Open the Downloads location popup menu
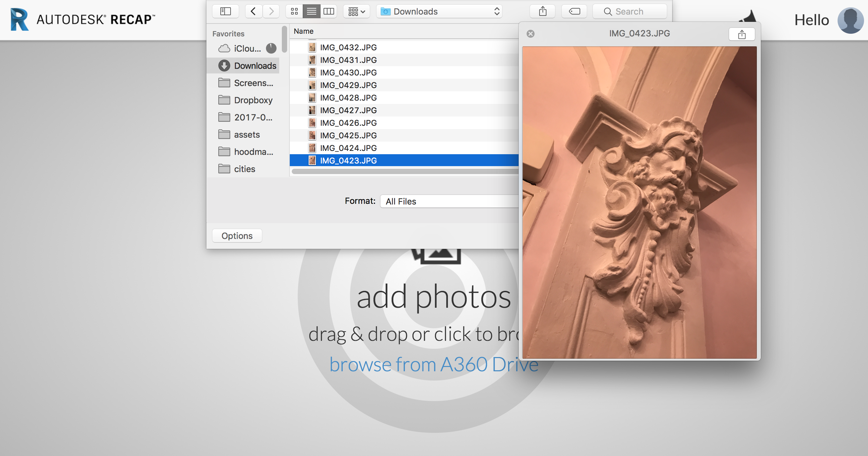Screen dimensions: 868x456 click(439, 12)
